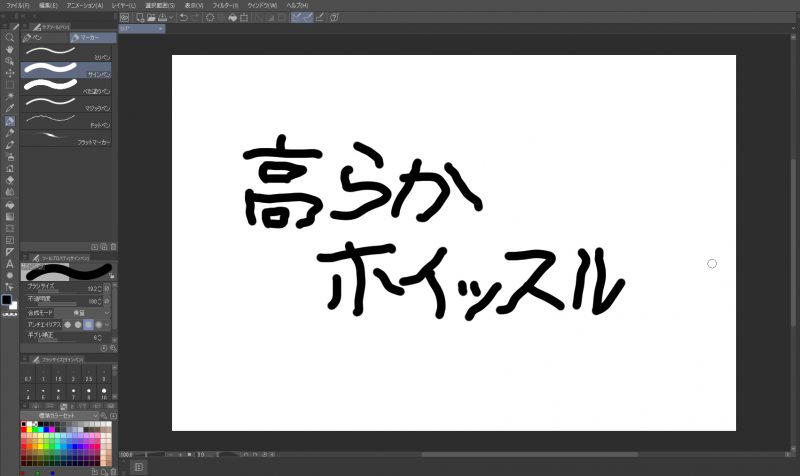Select the Decoration tool
The image size is (800, 476).
coord(9,168)
